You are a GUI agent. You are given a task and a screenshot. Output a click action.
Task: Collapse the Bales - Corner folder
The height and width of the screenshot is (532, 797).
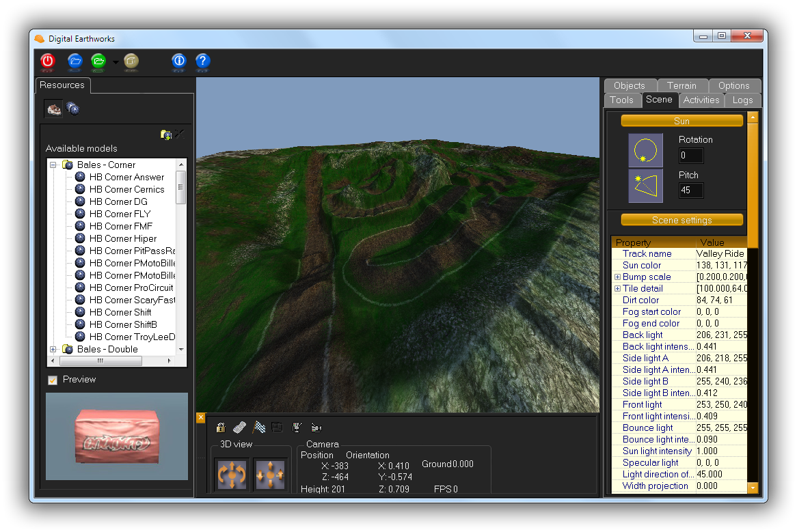53,165
